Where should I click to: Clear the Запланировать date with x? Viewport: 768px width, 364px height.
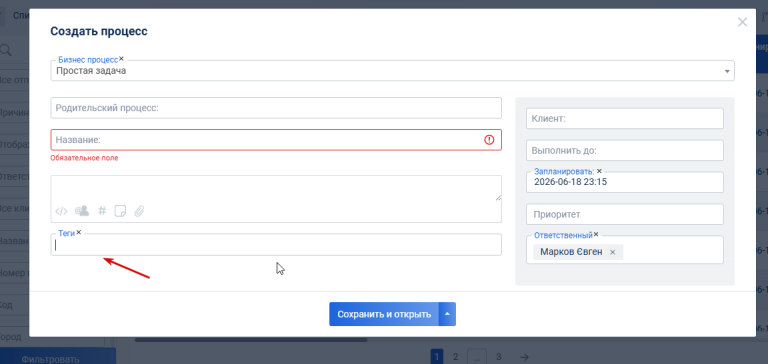(599, 171)
